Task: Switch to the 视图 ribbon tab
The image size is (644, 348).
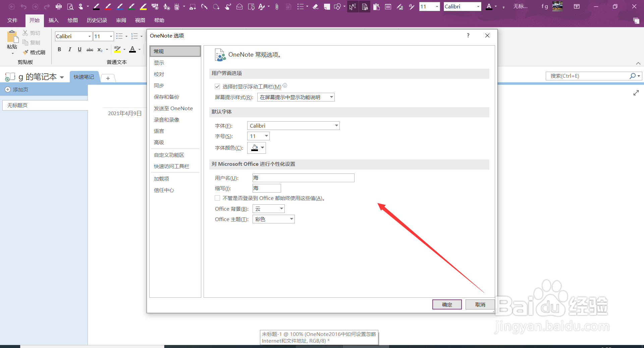Action: pos(140,20)
